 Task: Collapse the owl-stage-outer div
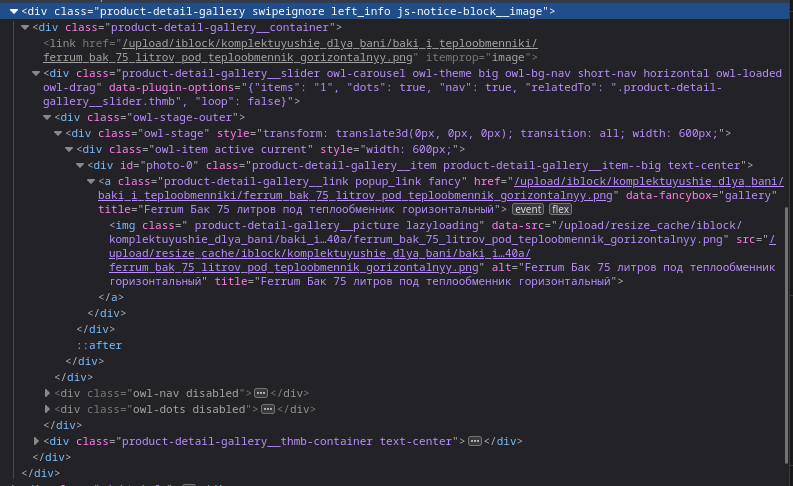47,117
